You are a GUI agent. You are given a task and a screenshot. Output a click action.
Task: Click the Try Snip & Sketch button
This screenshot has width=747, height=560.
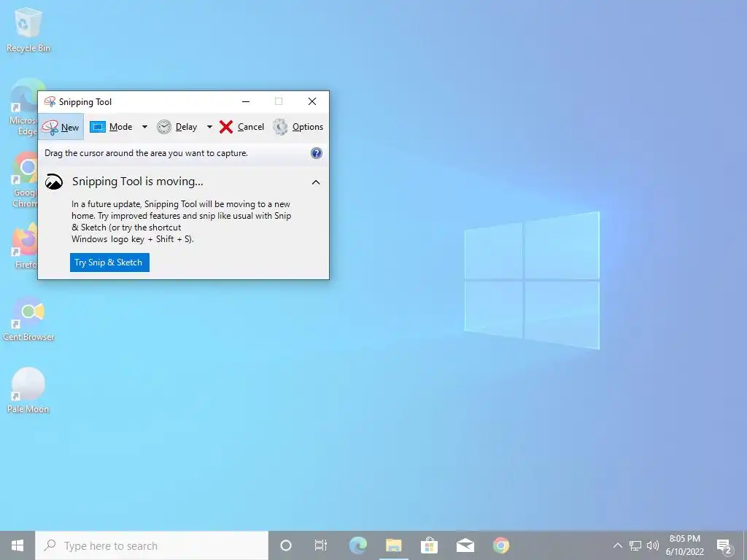(109, 262)
